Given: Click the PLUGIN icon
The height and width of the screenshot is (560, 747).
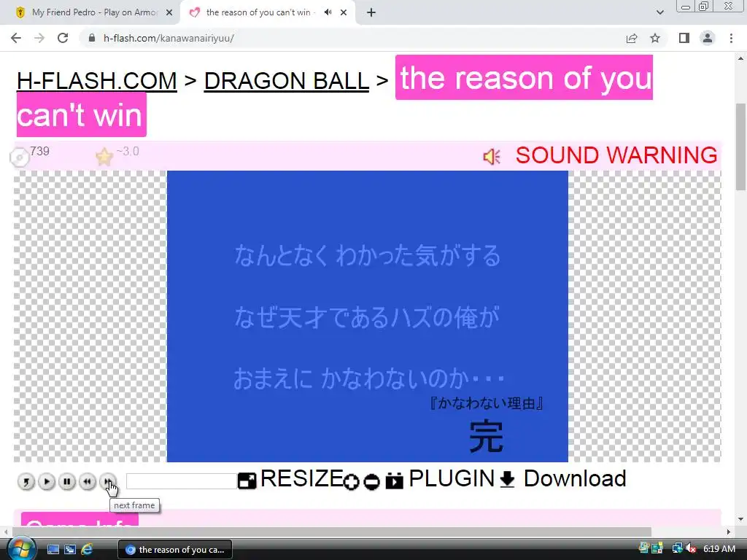Looking at the screenshot, I should pyautogui.click(x=395, y=481).
